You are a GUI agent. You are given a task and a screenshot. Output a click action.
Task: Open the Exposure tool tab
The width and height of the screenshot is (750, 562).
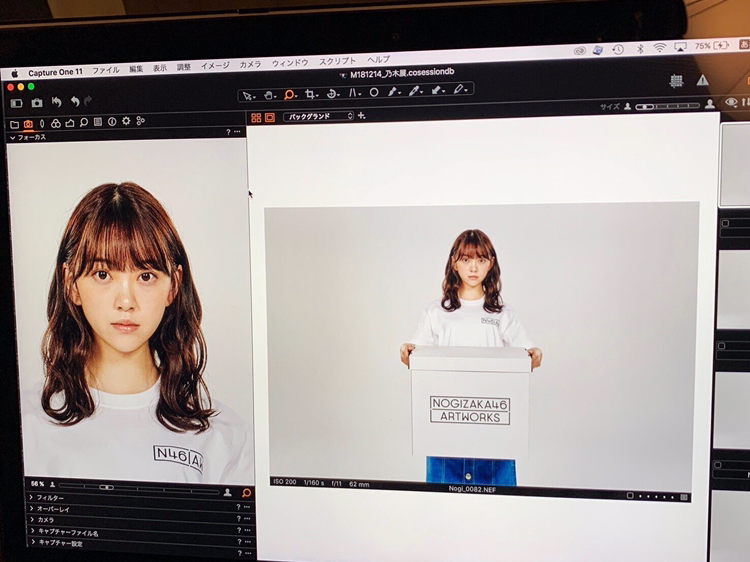tap(70, 123)
